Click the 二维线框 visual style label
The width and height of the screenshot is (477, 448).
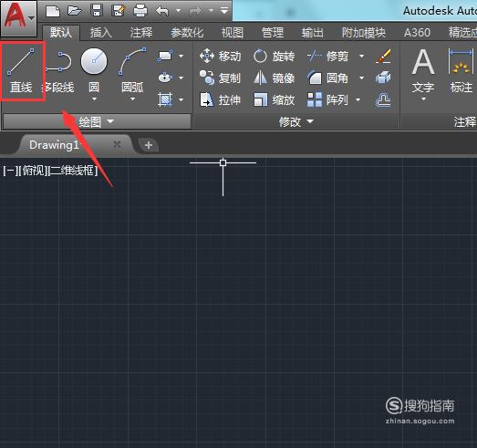(x=73, y=171)
